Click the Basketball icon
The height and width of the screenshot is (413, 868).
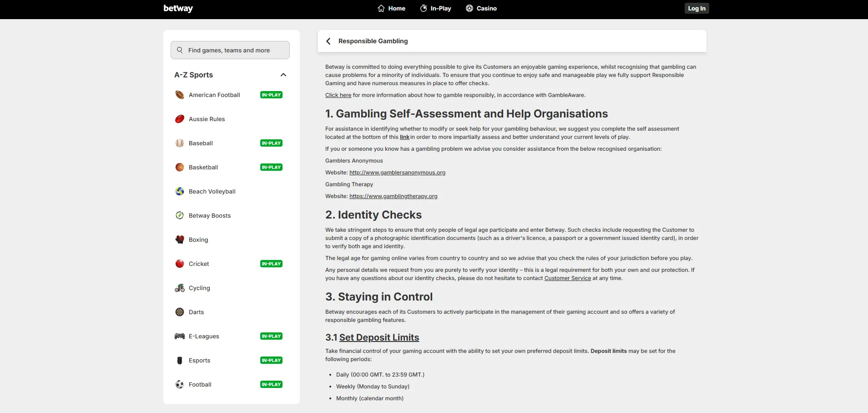click(x=180, y=167)
